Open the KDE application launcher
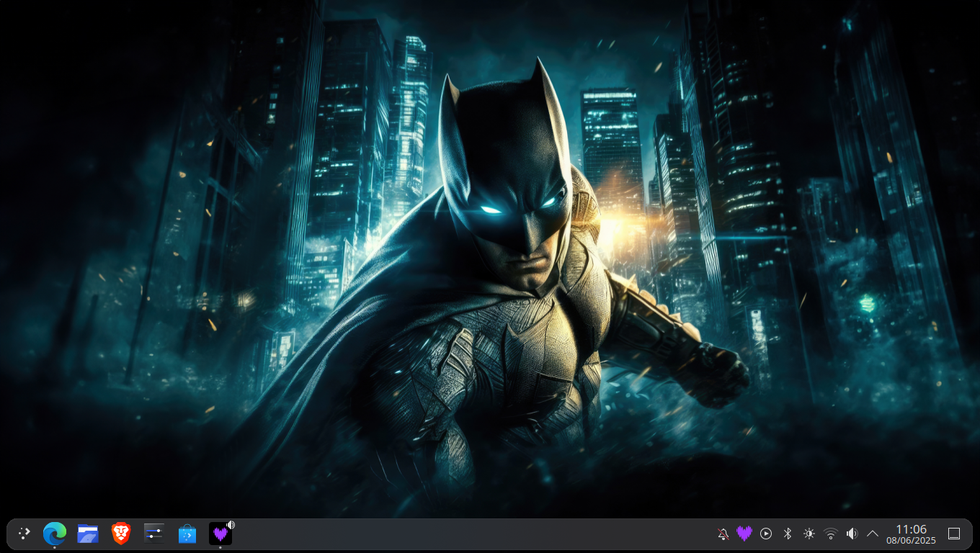Viewport: 980px width, 553px height. pyautogui.click(x=24, y=534)
